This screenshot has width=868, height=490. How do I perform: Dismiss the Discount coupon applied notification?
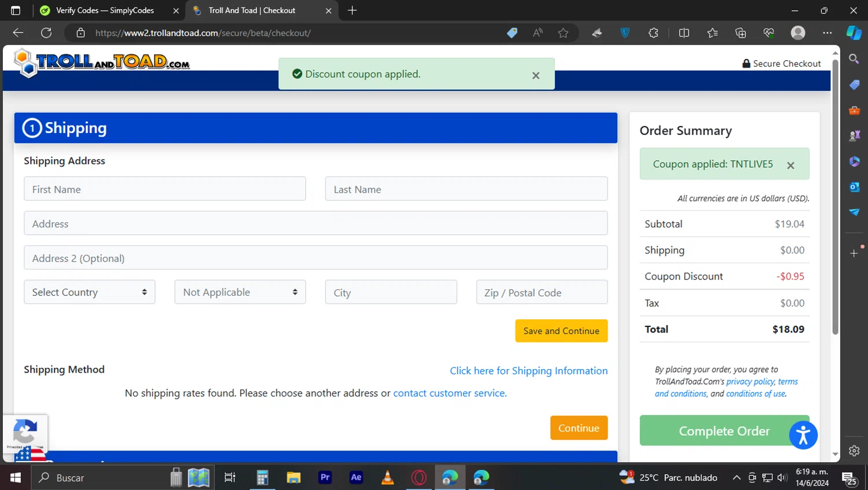pyautogui.click(x=536, y=75)
